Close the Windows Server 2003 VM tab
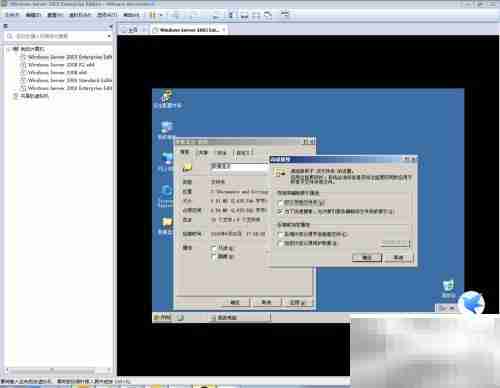 (x=224, y=30)
